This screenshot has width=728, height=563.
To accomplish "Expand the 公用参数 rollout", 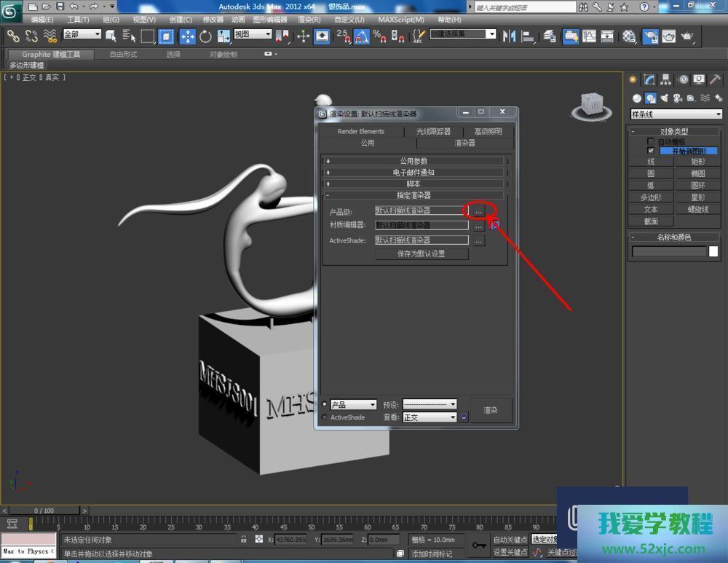I will tap(414, 161).
